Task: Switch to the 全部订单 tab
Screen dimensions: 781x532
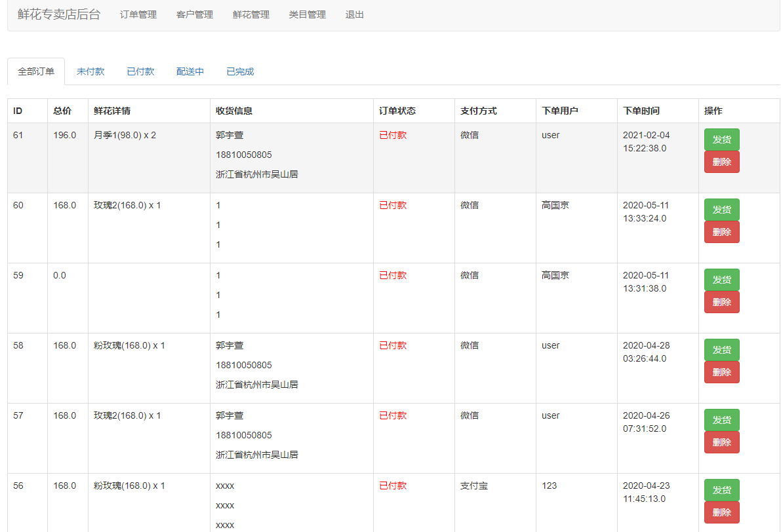Action: point(36,71)
